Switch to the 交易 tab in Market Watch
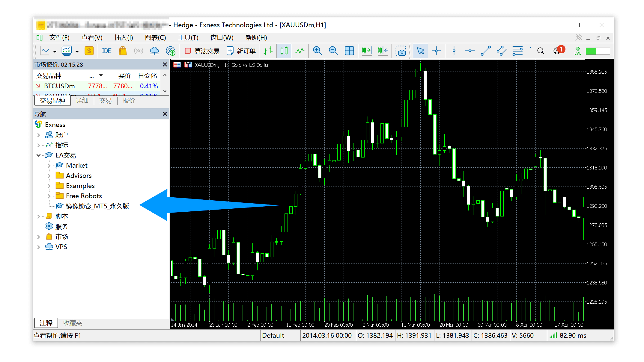The width and height of the screenshot is (644, 362). [x=105, y=101]
